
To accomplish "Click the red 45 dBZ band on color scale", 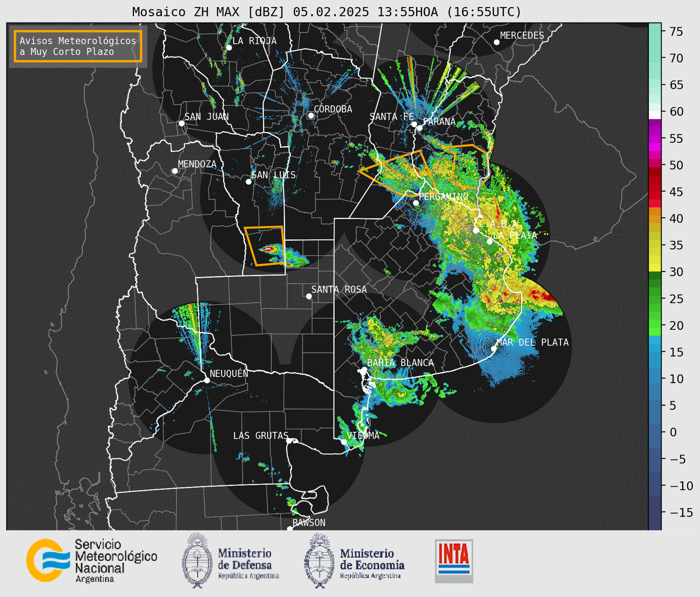I will pyautogui.click(x=654, y=192).
